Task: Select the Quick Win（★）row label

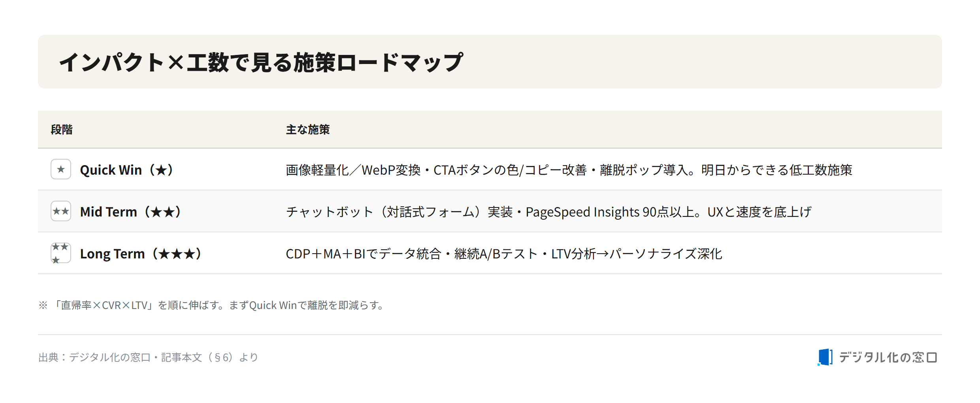Action: (x=126, y=170)
